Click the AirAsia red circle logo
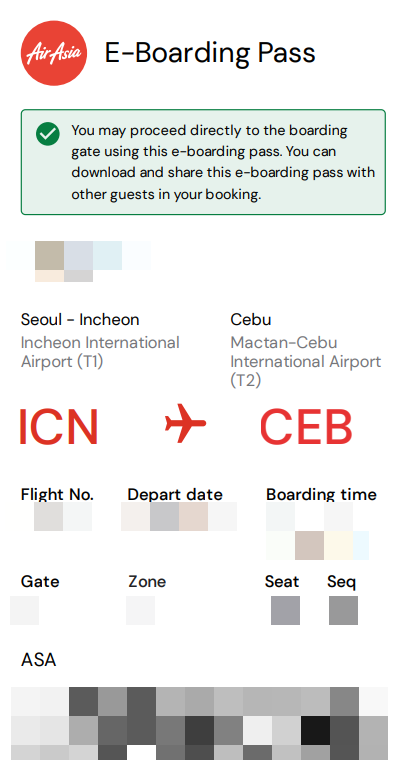The image size is (393, 763). click(54, 53)
